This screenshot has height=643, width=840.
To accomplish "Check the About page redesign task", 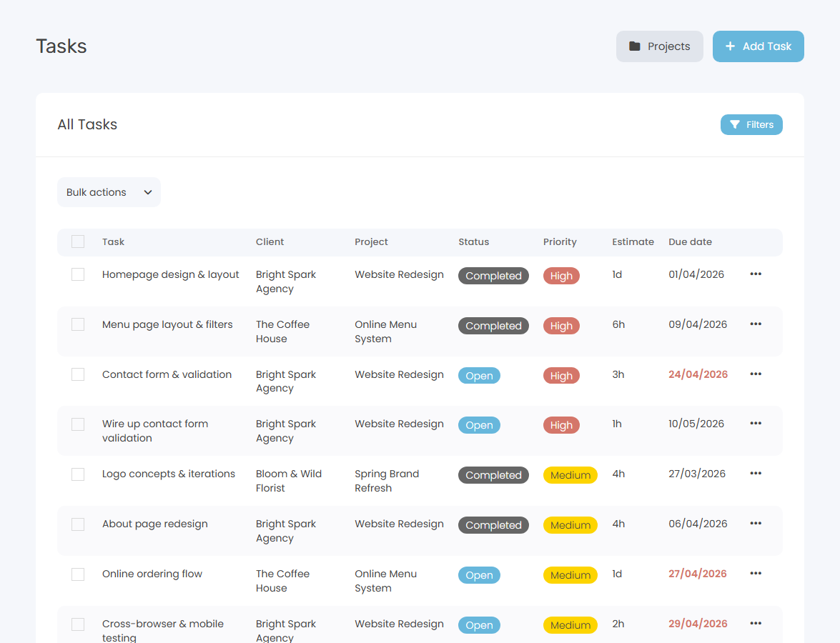I will coord(78,524).
